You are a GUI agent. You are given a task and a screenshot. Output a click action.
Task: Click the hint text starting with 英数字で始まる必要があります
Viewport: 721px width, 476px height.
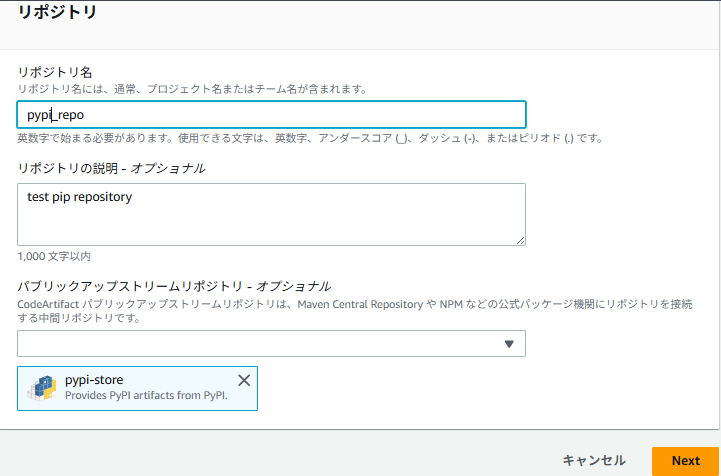tap(310, 138)
